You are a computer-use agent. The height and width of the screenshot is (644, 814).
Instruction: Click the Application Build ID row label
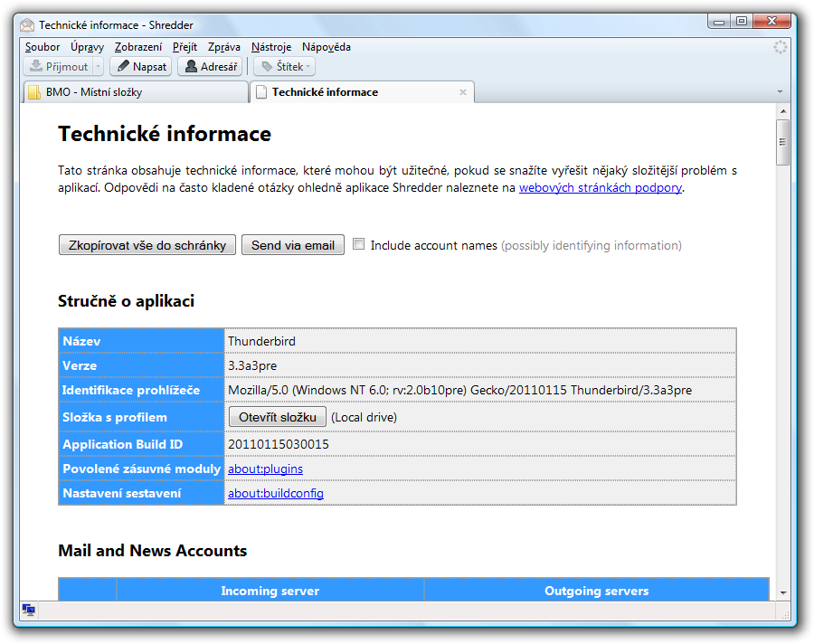click(x=122, y=445)
